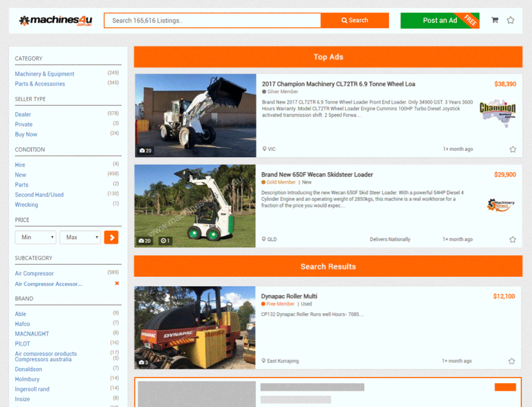Click Post an Ad button
Image resolution: width=532 pixels, height=407 pixels.
point(440,21)
